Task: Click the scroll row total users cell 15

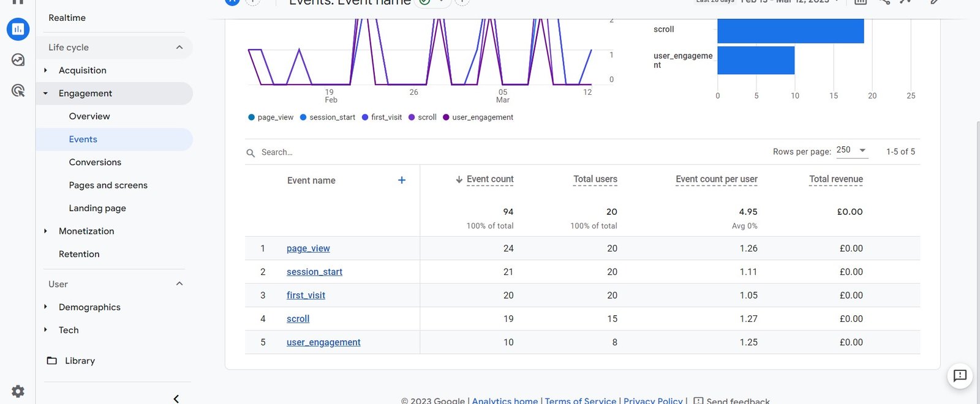Action: click(612, 318)
